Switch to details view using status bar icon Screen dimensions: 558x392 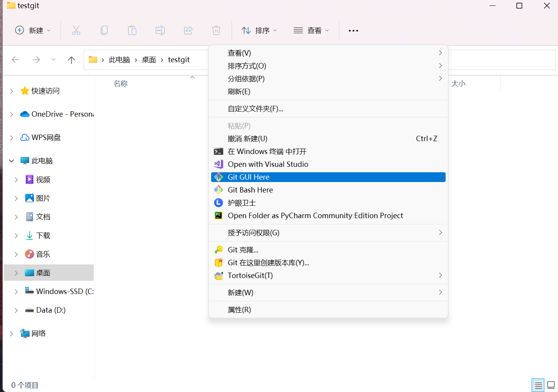click(x=538, y=385)
